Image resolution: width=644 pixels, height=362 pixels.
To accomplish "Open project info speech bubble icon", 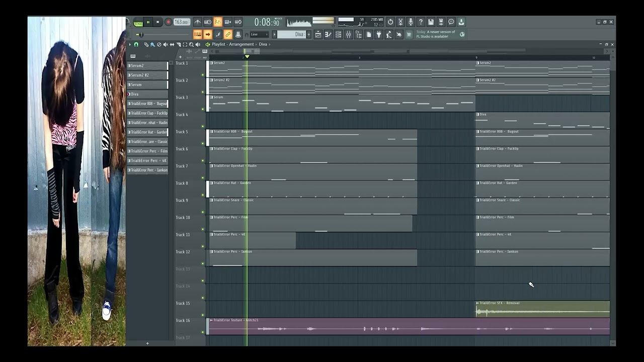I will pyautogui.click(x=451, y=22).
